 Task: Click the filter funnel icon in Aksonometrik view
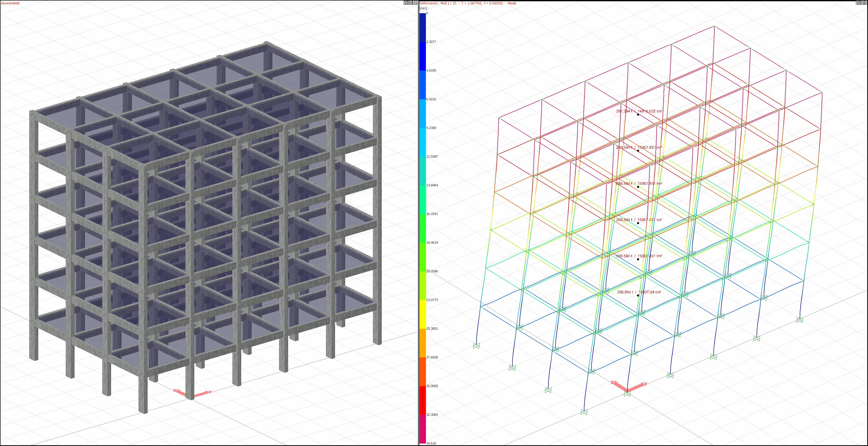(x=406, y=3)
